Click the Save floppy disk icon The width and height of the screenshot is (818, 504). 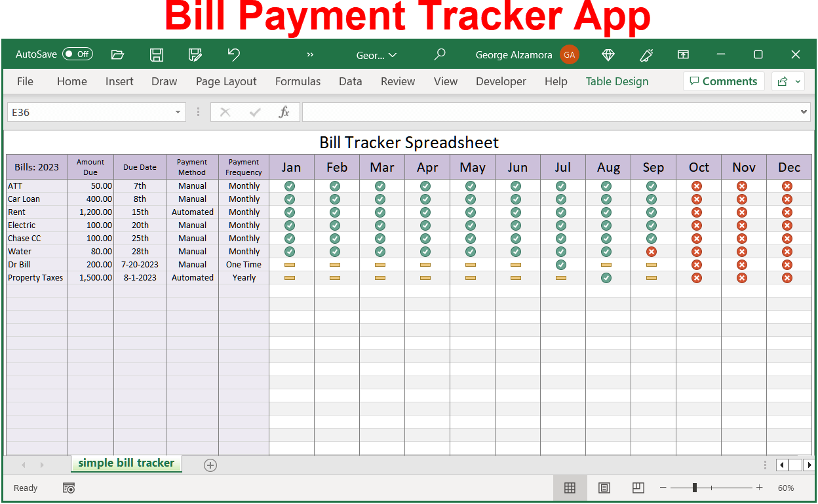(x=157, y=55)
